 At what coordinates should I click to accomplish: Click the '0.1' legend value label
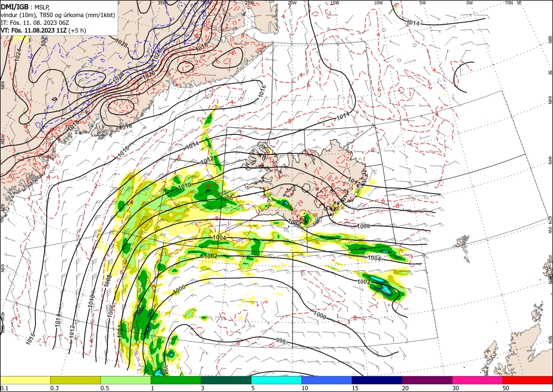pyautogui.click(x=4, y=388)
